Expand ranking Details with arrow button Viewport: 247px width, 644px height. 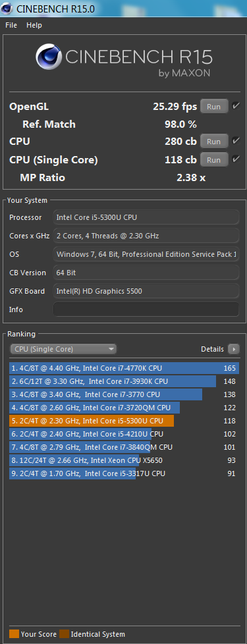(x=234, y=349)
